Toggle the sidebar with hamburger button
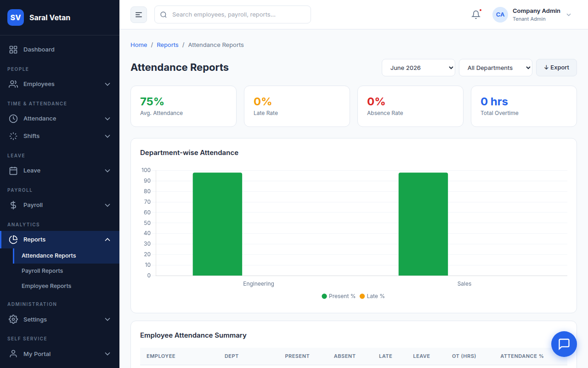The height and width of the screenshot is (368, 588). coord(139,15)
